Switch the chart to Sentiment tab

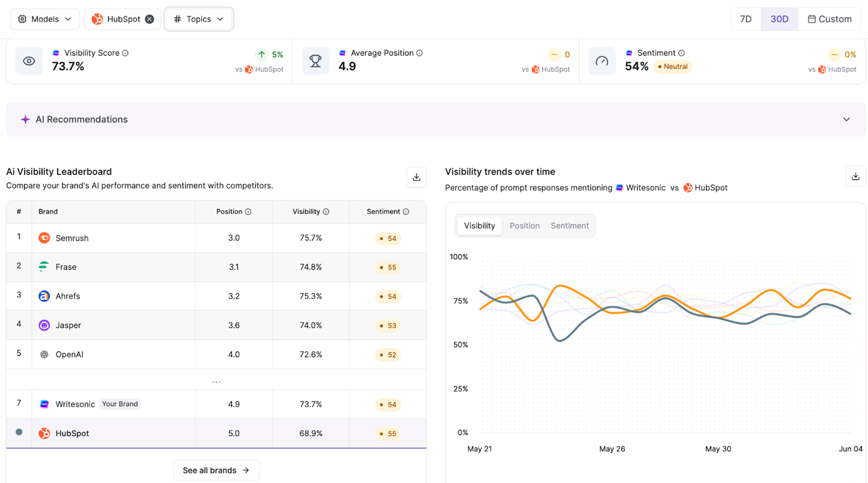click(570, 226)
